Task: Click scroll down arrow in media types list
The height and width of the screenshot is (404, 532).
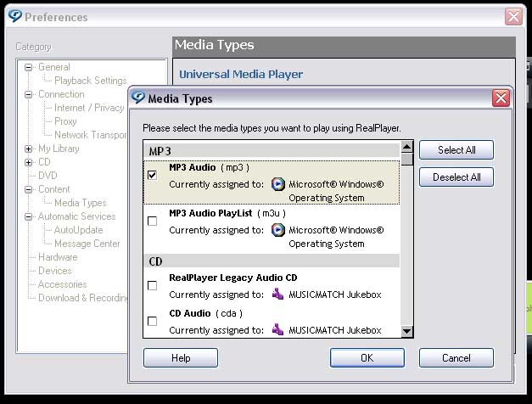Action: coord(406,331)
